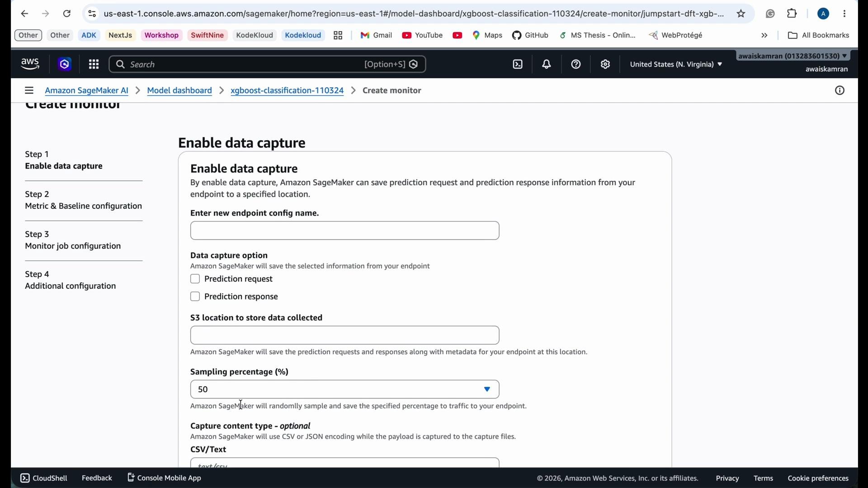Focus the new endpoint config name field
868x488 pixels.
coord(345,231)
